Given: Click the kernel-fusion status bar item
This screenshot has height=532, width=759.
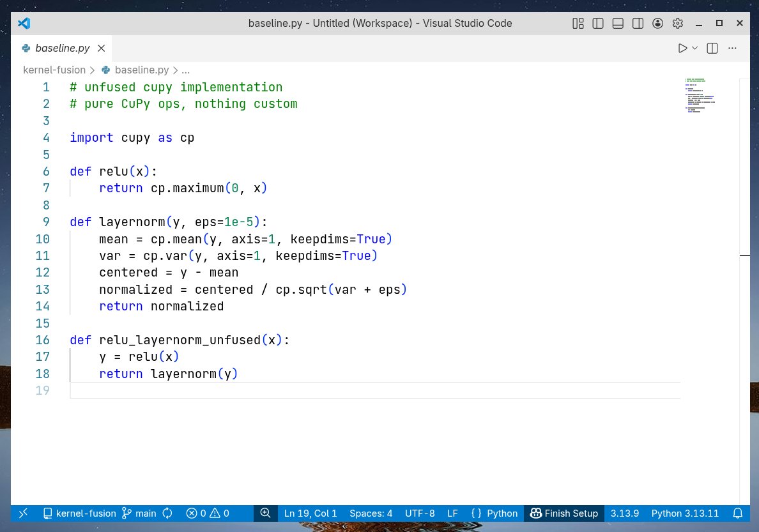Looking at the screenshot, I should tap(80, 513).
